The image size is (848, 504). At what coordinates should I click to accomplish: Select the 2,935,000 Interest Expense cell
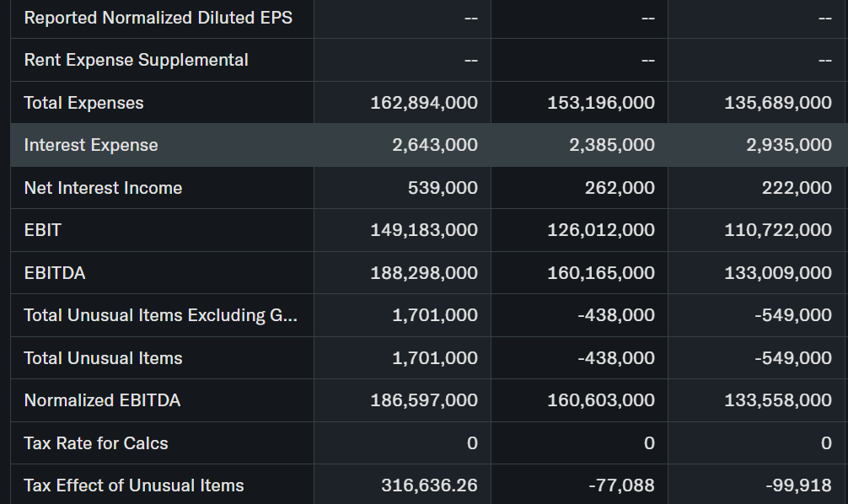click(x=788, y=145)
